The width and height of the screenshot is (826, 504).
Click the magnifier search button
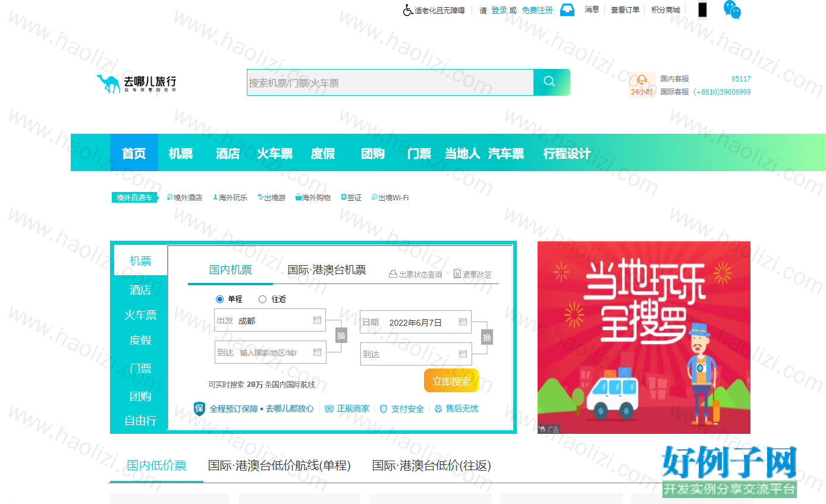(551, 82)
